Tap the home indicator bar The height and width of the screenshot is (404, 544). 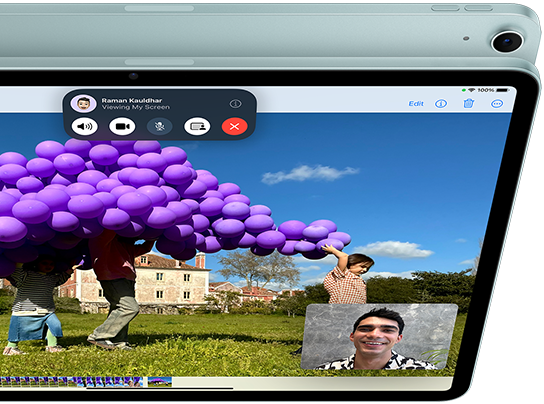[160, 388]
